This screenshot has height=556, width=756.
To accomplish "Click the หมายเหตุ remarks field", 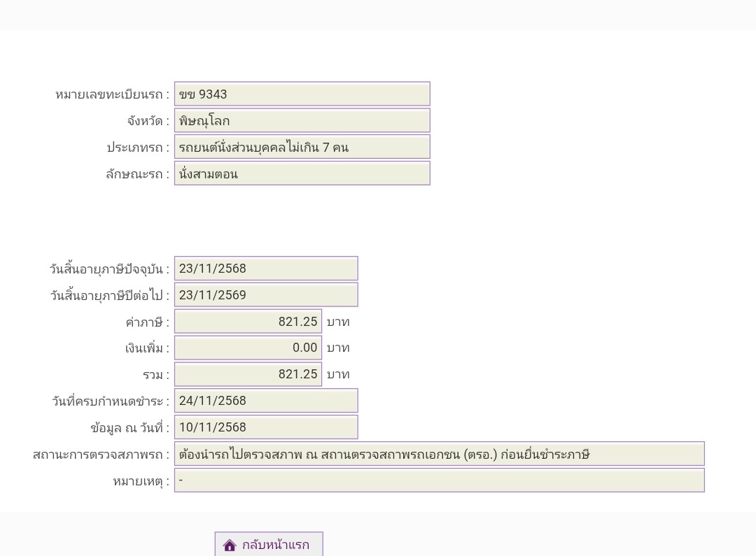I will coord(439,480).
